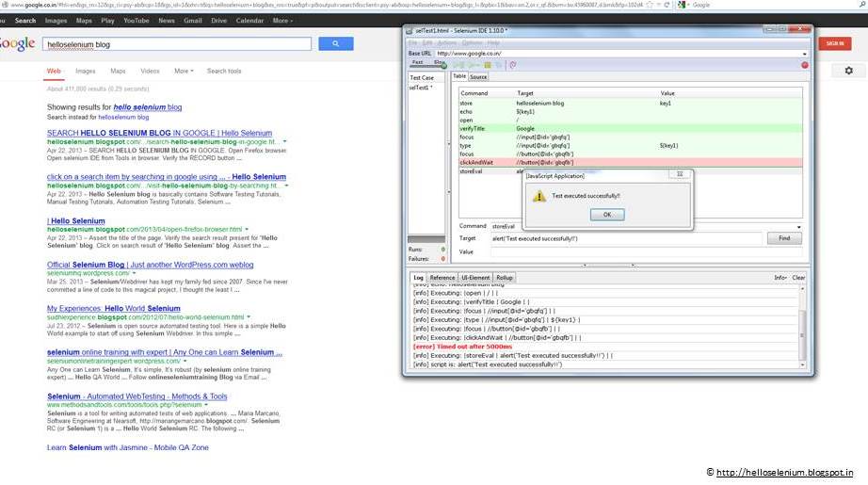Open 'SEARCH HELLO SELENIUM BLOG IN GOOGLE' result link
Viewport: 868px width, 485px height.
point(159,133)
